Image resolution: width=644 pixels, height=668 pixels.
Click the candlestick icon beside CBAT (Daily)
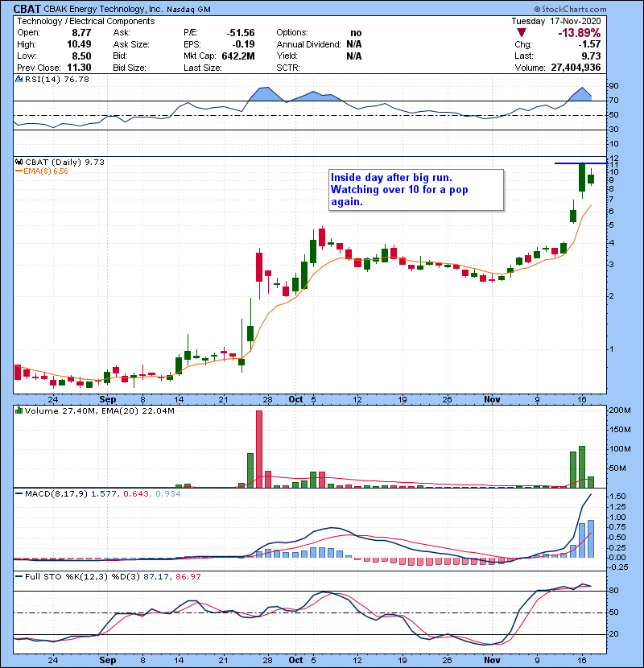tap(19, 162)
